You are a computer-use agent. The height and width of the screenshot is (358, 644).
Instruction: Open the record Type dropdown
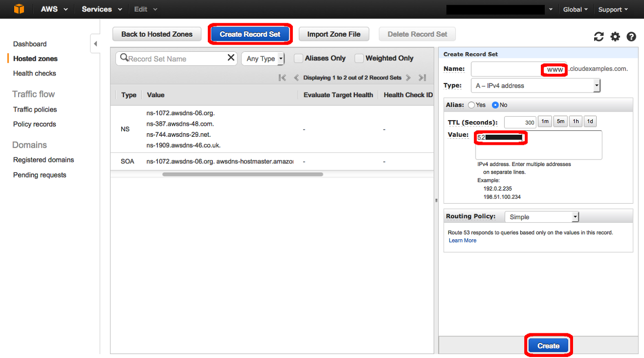[536, 85]
